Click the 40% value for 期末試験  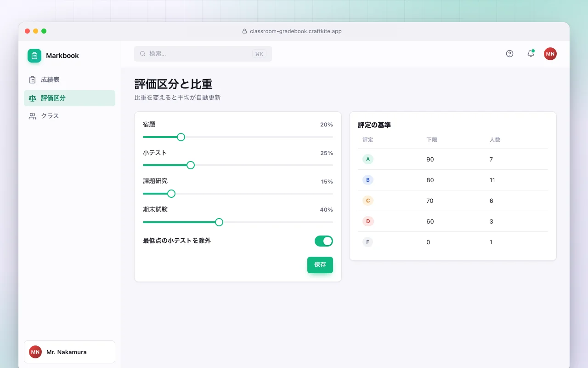pyautogui.click(x=327, y=210)
